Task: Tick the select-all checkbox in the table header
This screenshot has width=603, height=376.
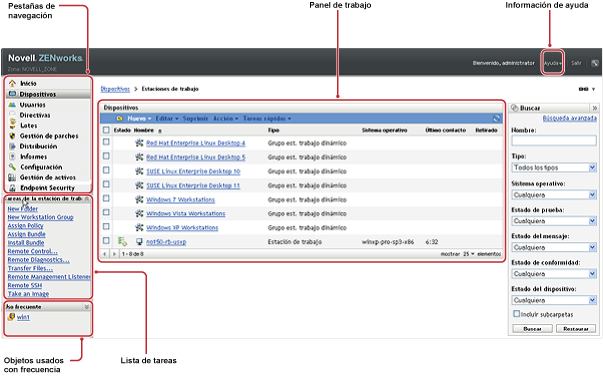Action: click(x=106, y=130)
